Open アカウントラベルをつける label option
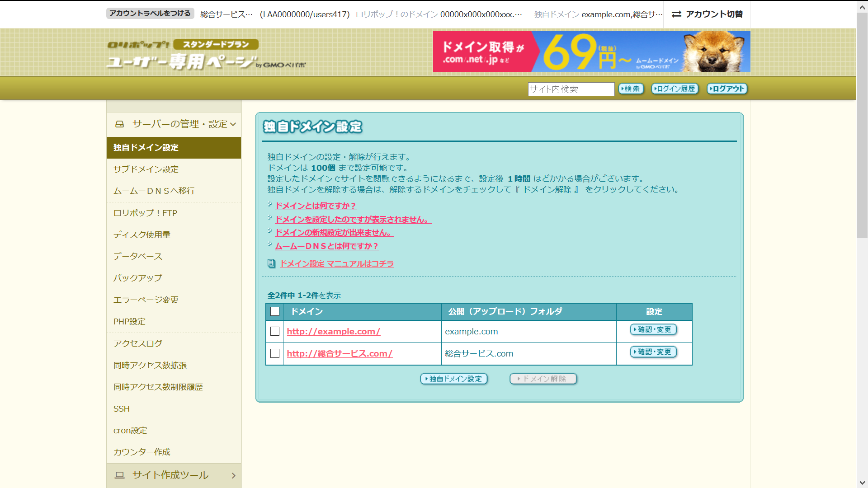The image size is (868, 488). tap(150, 14)
